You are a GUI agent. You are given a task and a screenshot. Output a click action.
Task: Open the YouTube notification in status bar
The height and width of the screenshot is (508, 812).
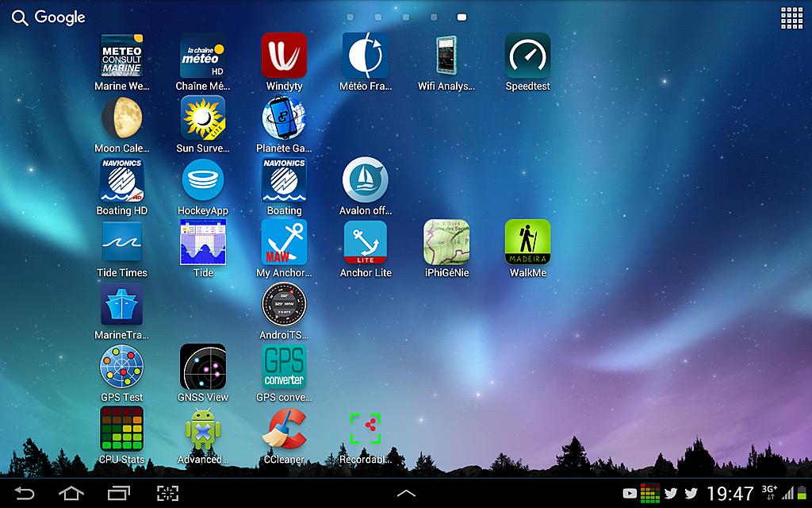(x=630, y=493)
